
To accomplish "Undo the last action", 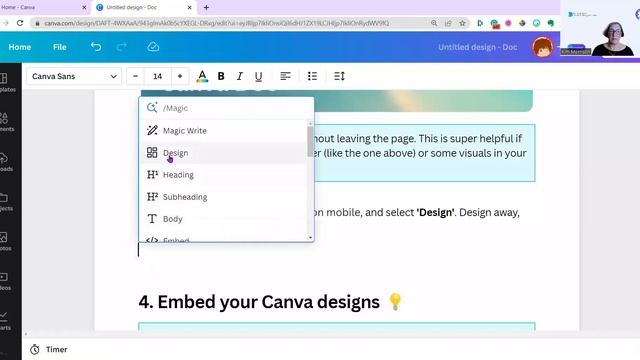I will tap(96, 47).
